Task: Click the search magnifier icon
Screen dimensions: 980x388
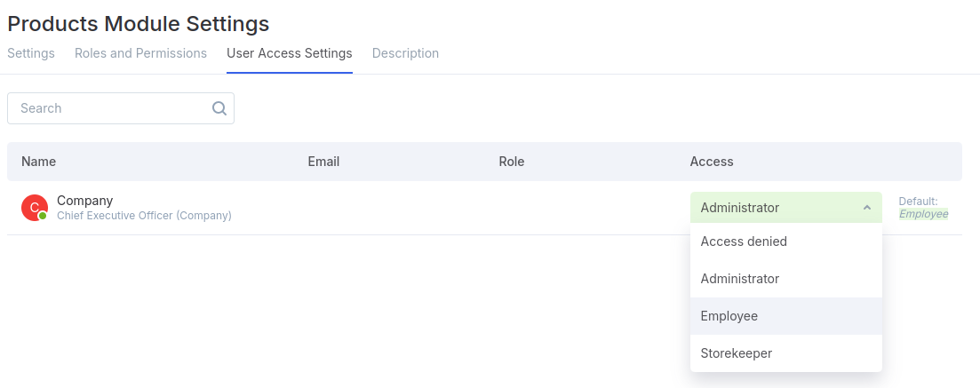Action: point(219,108)
